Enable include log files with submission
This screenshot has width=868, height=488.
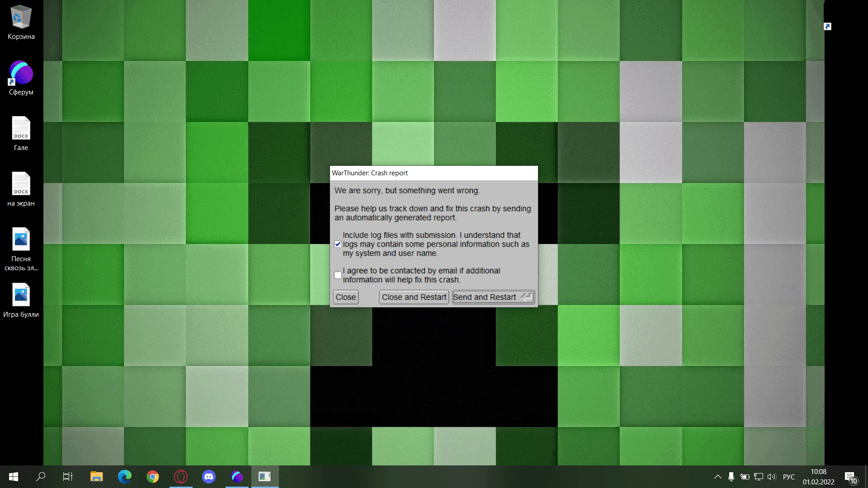338,244
